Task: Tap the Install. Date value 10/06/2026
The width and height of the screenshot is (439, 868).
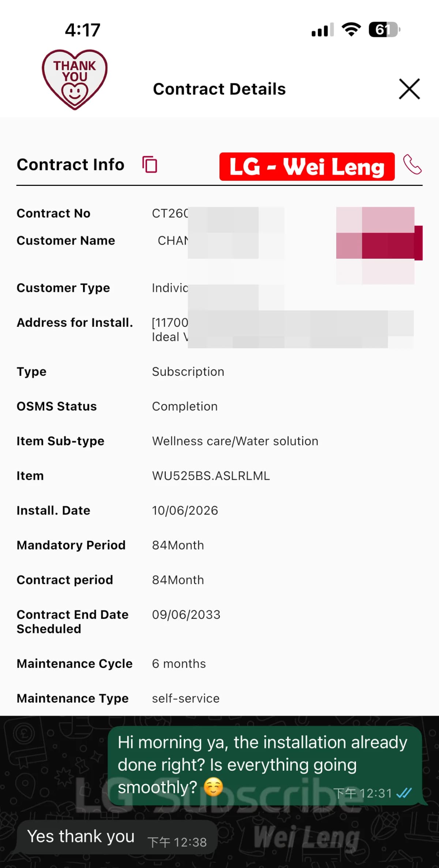Action: pyautogui.click(x=185, y=510)
